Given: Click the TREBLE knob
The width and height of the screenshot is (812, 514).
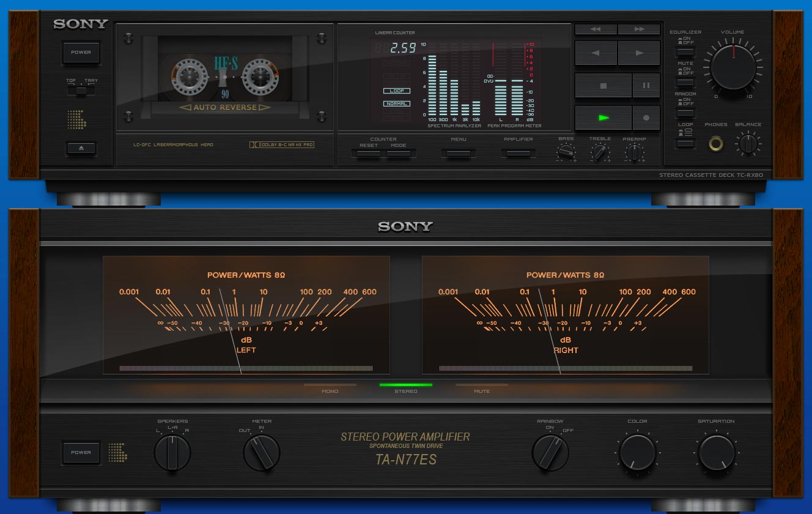Looking at the screenshot, I should 600,151.
